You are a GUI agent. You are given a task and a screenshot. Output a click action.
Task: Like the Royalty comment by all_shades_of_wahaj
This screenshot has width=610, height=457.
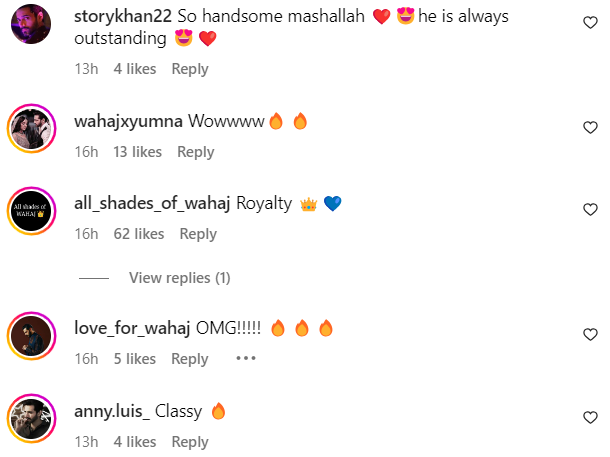pos(590,210)
